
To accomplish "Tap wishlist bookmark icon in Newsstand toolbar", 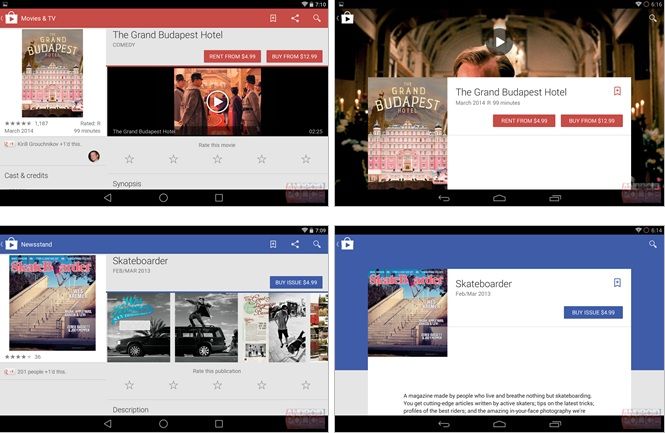I will coord(273,244).
